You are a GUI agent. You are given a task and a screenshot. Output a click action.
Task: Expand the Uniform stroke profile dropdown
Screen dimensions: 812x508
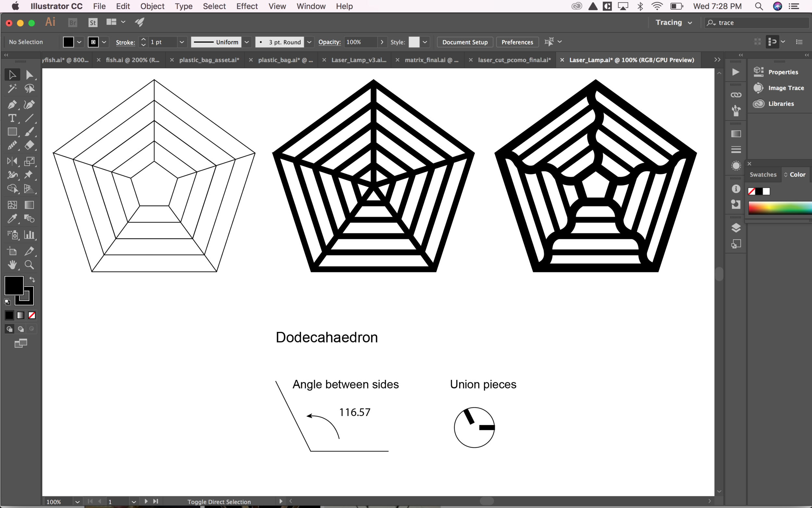[x=247, y=42]
